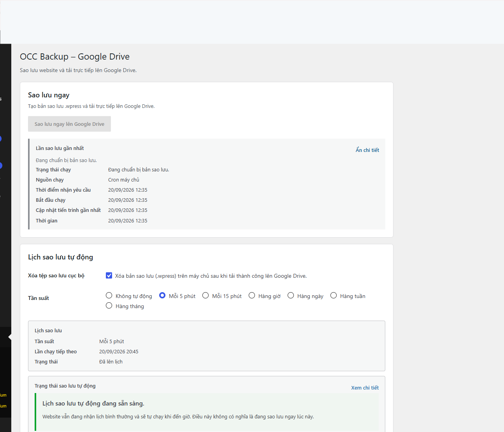
Task: Click the "Lần chạy tiếp theo" label
Action: (x=56, y=351)
